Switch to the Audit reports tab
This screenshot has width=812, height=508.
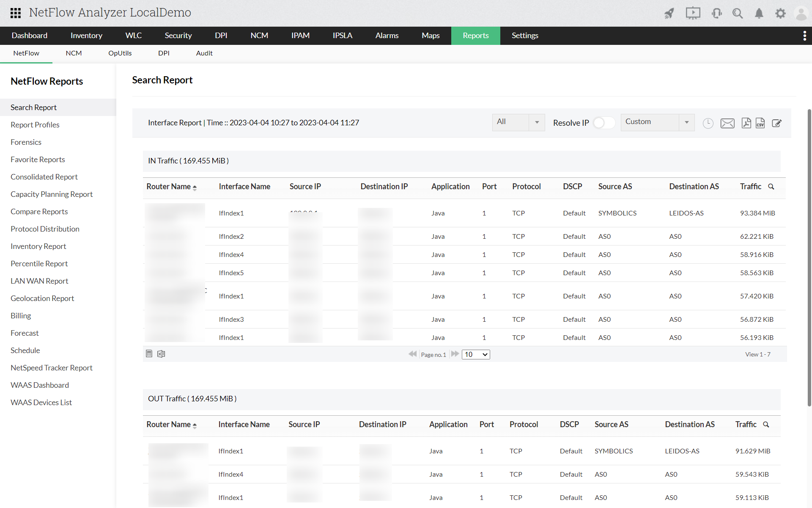point(204,53)
